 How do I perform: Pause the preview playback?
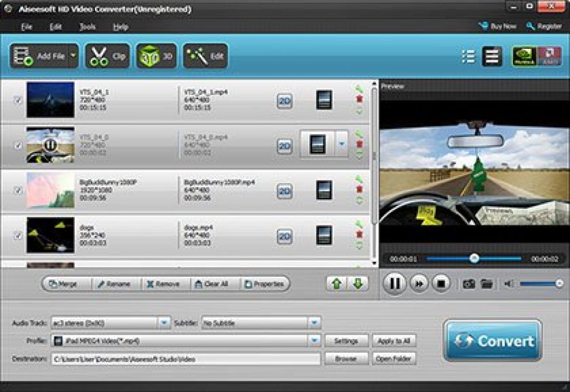point(393,284)
